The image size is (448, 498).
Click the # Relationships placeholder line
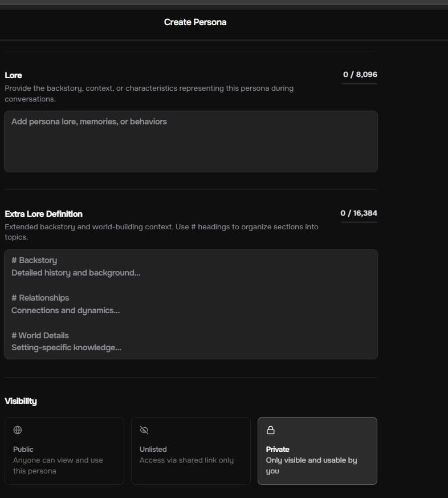tap(40, 298)
